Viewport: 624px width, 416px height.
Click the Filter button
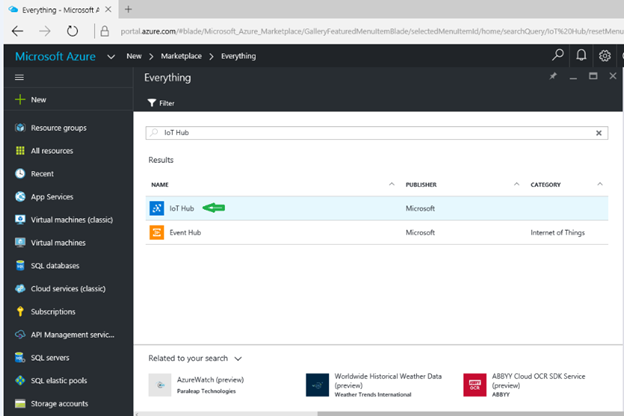[x=160, y=103]
